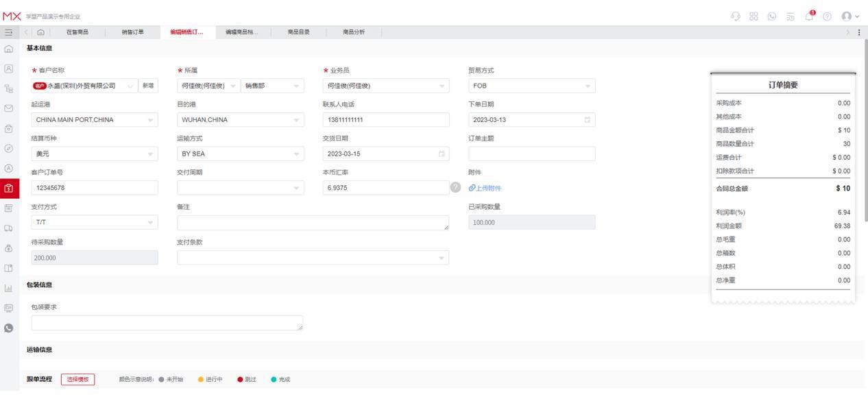Click the 选择模板 button in 跟单流程

click(x=78, y=378)
